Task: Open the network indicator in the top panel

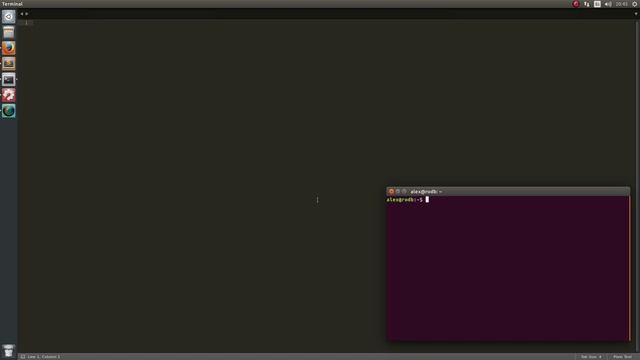Action: 587,4
